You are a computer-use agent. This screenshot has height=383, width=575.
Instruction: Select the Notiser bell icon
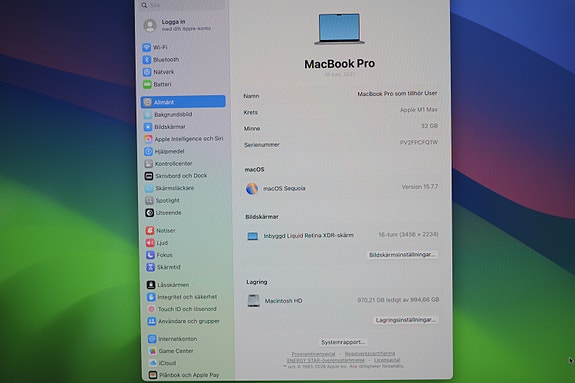coord(150,230)
